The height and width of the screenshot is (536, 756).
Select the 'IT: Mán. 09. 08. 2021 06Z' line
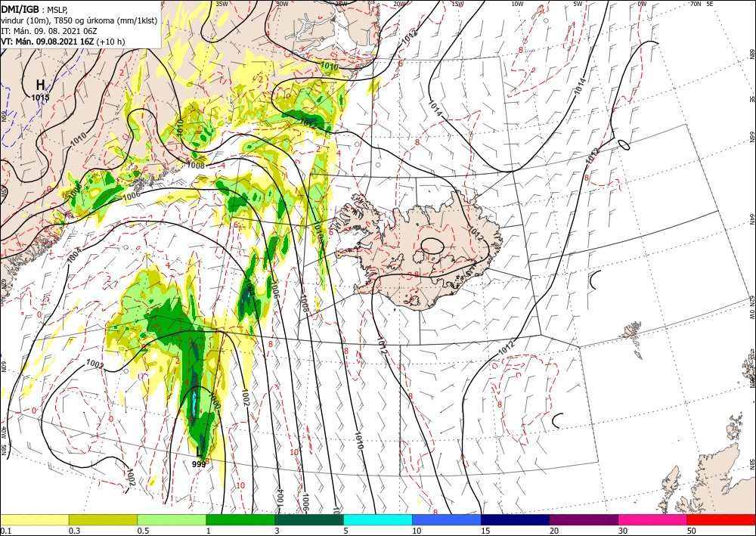tap(50, 30)
